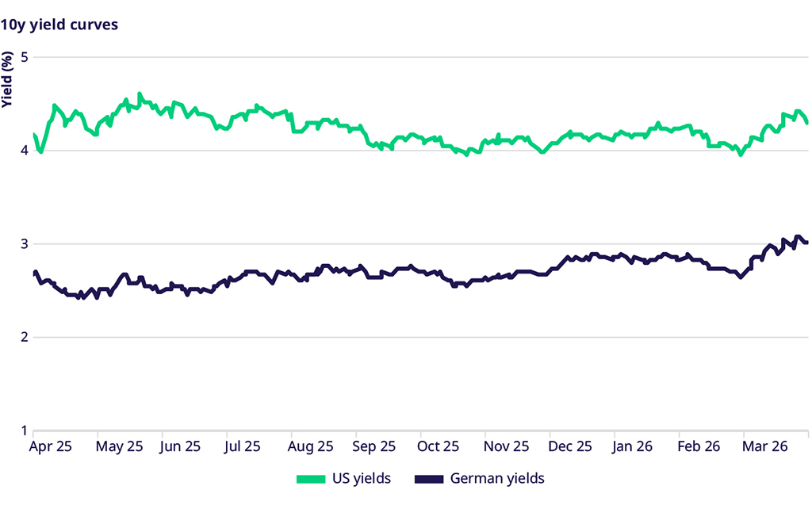The width and height of the screenshot is (812, 505).
Task: Select the Mar 26 x-axis label
Action: coord(763,446)
